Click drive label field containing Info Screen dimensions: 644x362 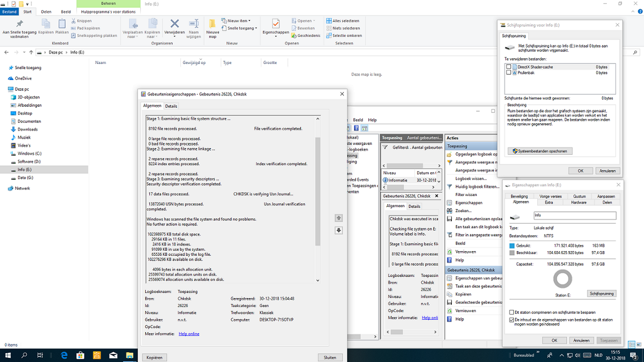[x=574, y=216]
